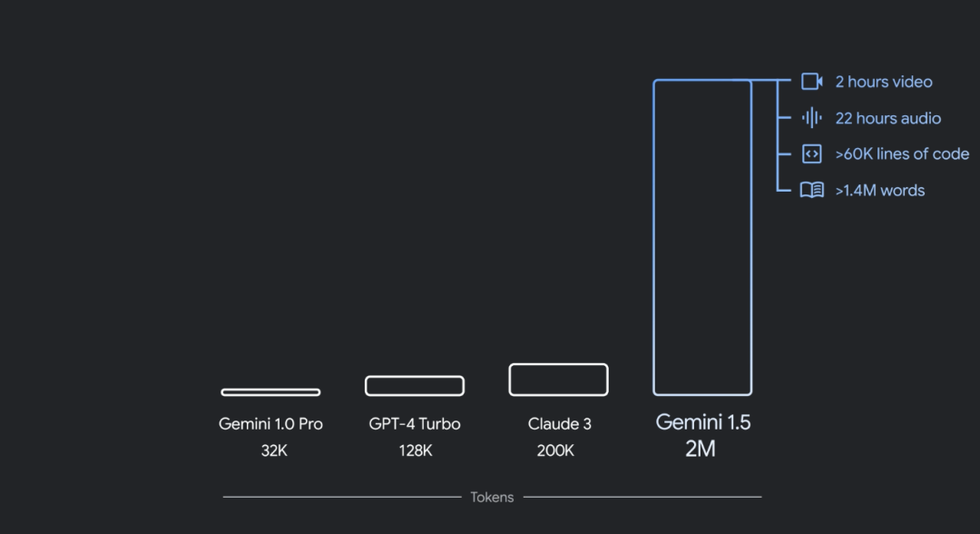Click the "22 hours audio" text

887,118
